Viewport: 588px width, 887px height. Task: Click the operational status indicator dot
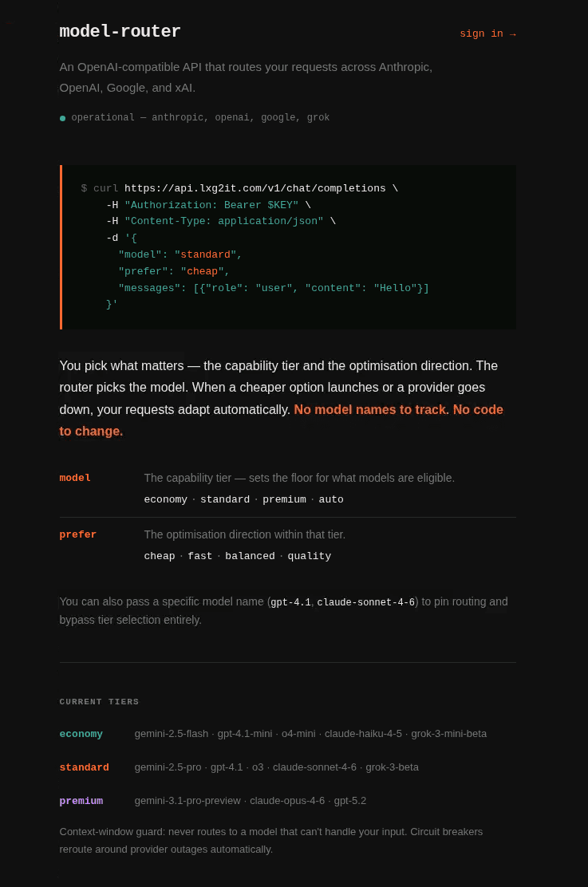click(62, 118)
